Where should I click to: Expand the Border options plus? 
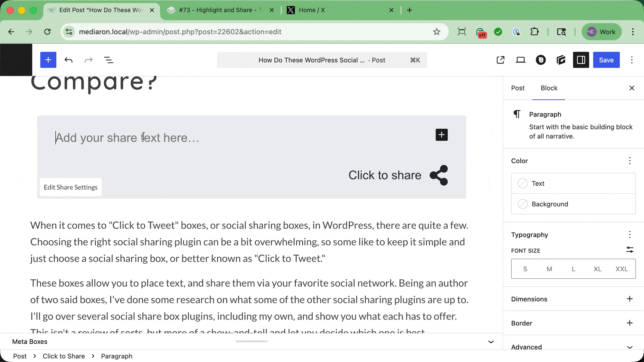pos(630,323)
